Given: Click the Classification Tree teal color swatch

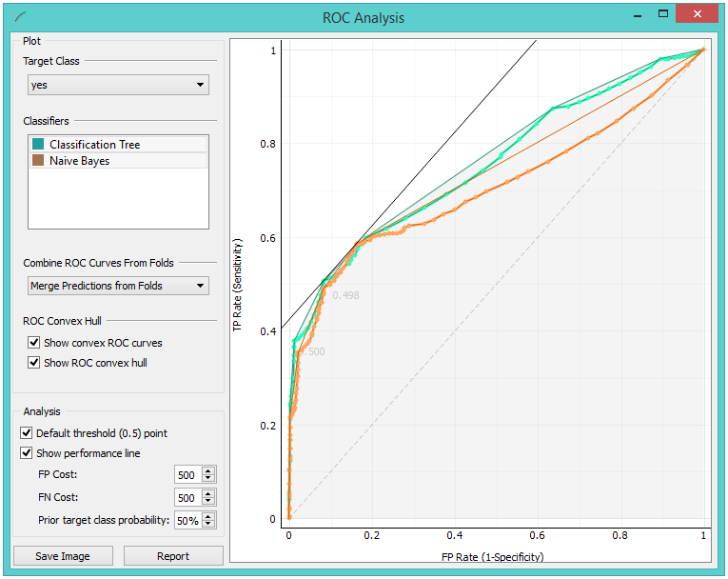Looking at the screenshot, I should click(x=37, y=145).
